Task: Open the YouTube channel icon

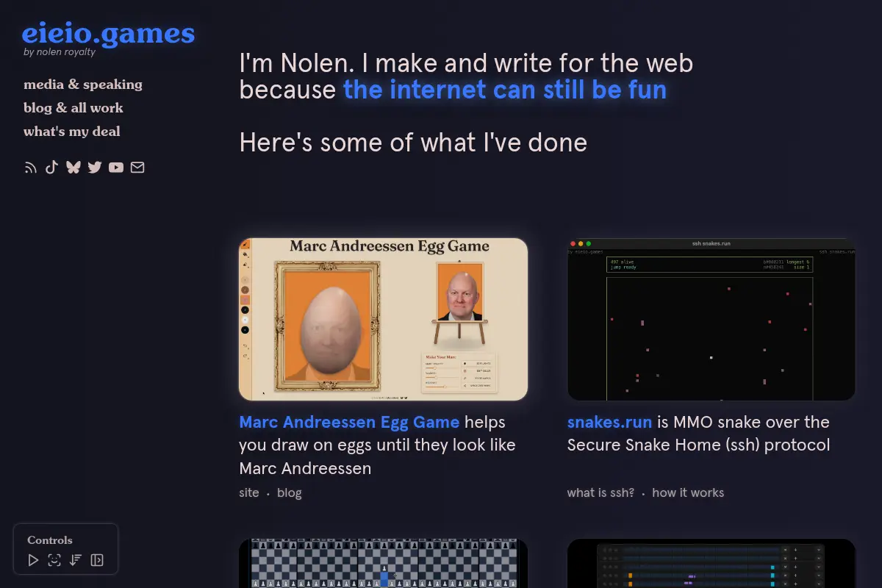Action: (x=116, y=168)
